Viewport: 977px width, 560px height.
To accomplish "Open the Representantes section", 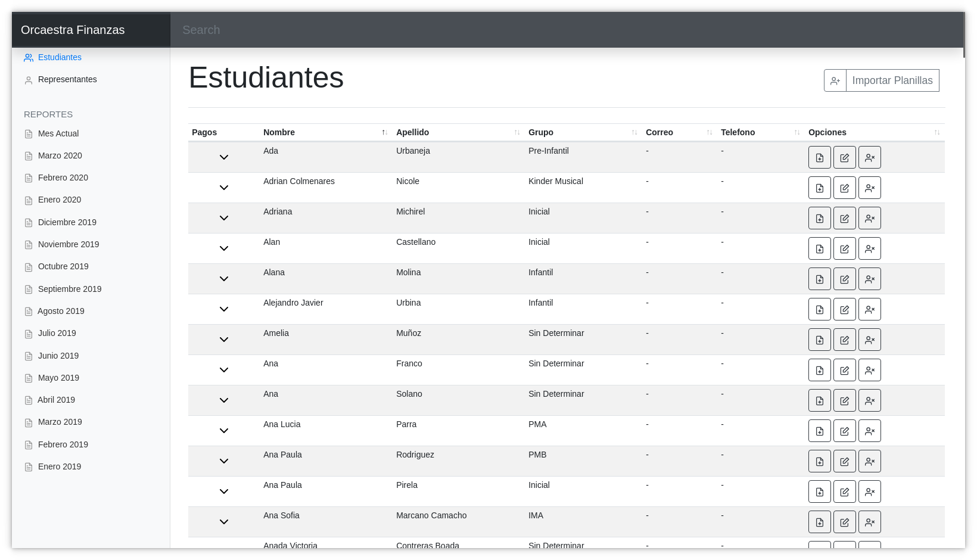I will click(67, 79).
